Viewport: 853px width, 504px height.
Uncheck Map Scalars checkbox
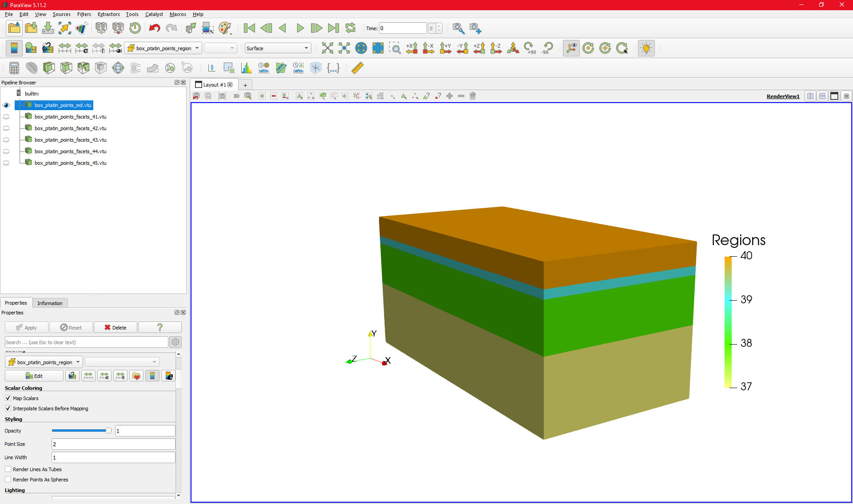(8, 398)
